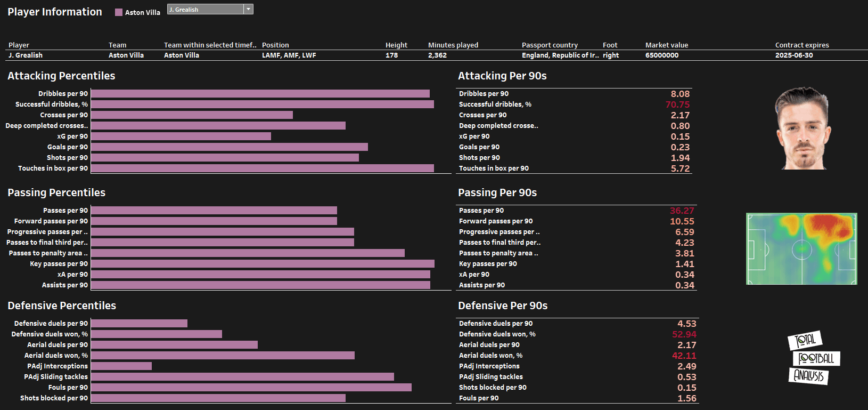Click the dribbles value 8.08
The image size is (868, 410).
680,94
